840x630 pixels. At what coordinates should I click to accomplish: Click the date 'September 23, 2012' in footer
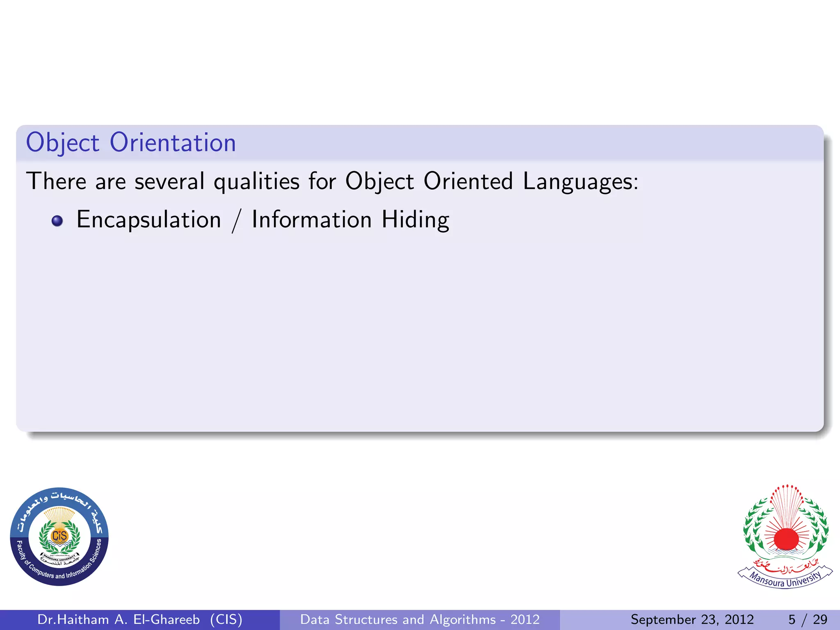click(x=692, y=619)
